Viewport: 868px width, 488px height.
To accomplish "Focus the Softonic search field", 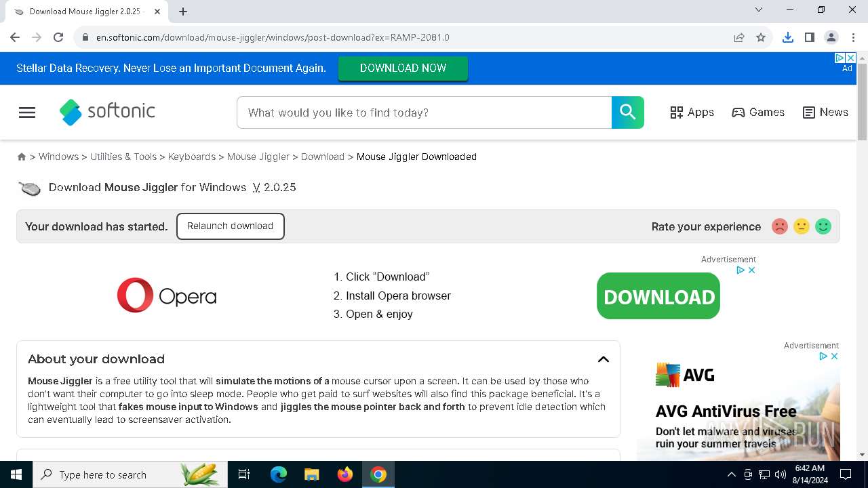I will [x=425, y=113].
